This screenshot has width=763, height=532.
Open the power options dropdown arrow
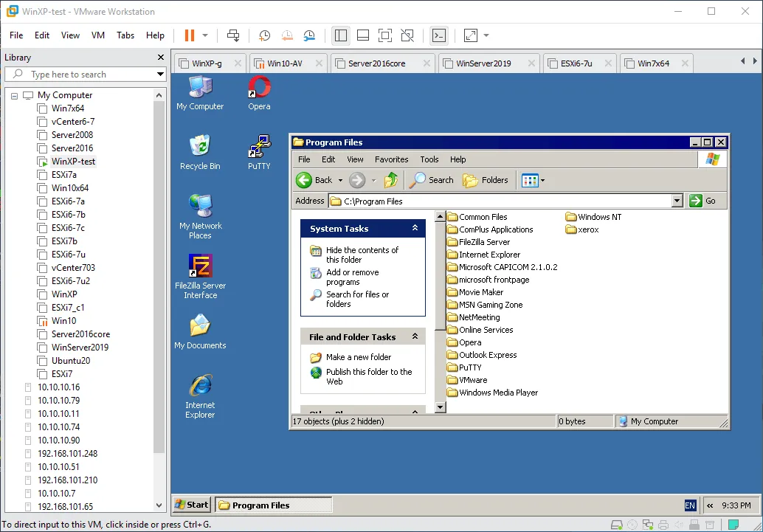pyautogui.click(x=205, y=35)
